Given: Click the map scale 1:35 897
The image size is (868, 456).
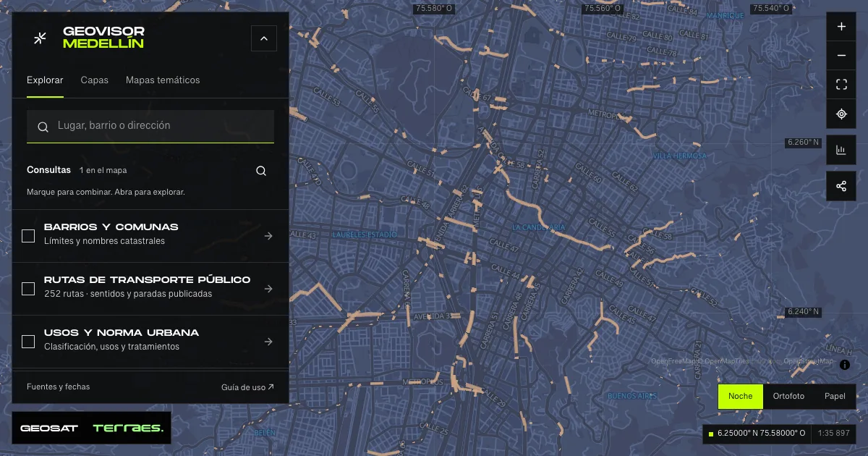Looking at the screenshot, I should pyautogui.click(x=833, y=434).
